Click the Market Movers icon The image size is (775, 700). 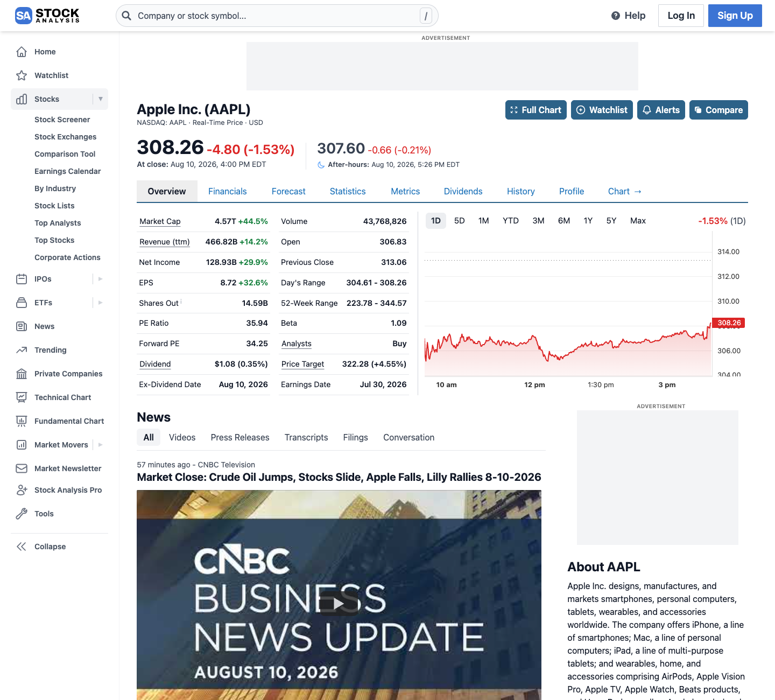coord(22,445)
